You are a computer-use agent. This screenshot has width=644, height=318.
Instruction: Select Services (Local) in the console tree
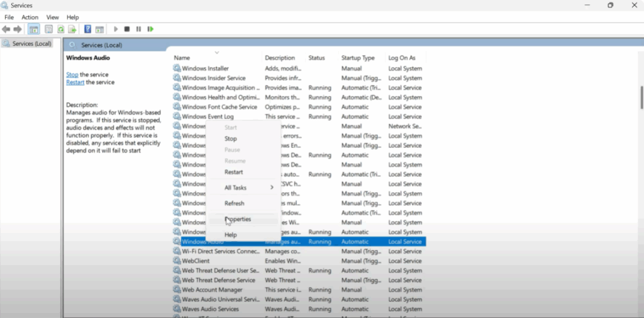point(27,43)
